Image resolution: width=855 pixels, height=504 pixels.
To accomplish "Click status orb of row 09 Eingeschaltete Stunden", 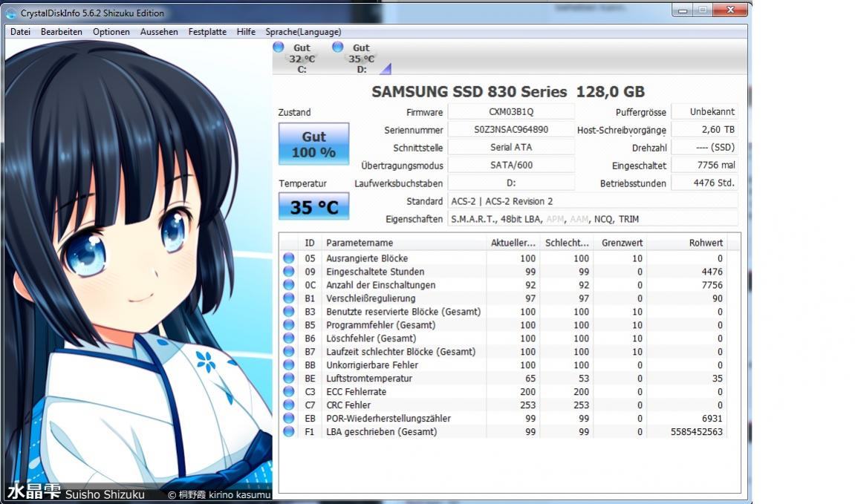I will 289,272.
